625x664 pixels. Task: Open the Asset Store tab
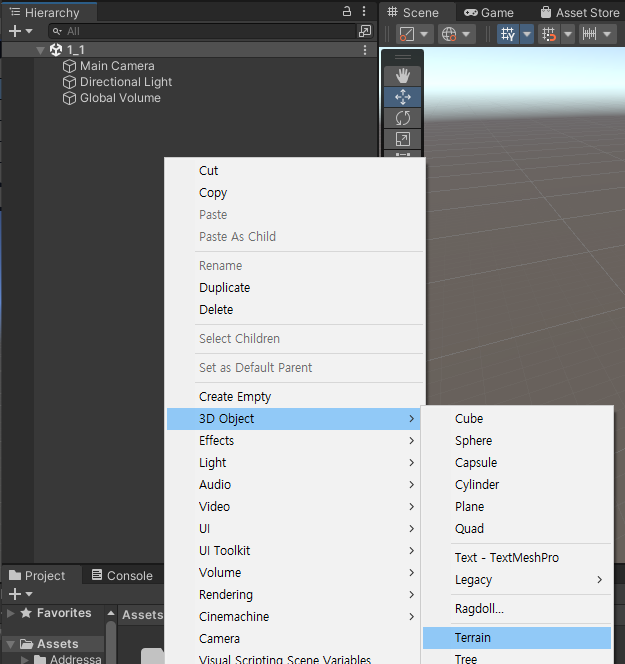[x=580, y=13]
